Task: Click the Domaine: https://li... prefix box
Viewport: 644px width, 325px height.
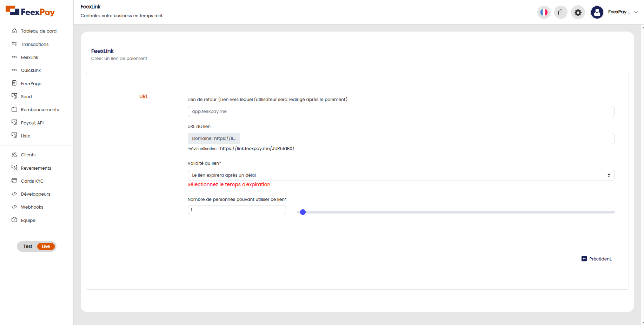Action: [214, 138]
